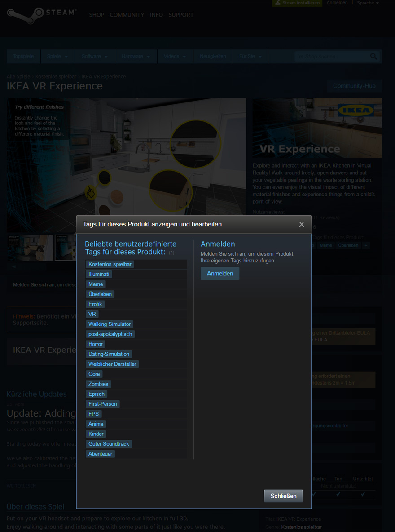Click the 'Kinder' tag
395x532 pixels.
click(x=96, y=434)
